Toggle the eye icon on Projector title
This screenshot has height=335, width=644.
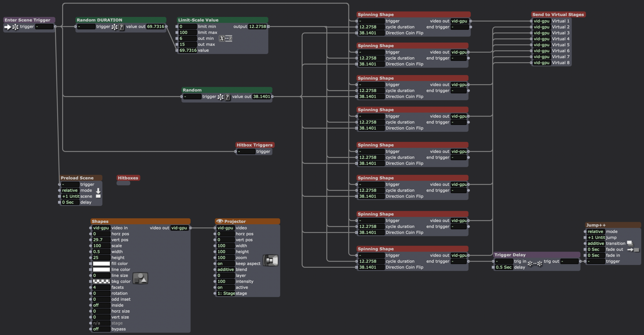220,221
